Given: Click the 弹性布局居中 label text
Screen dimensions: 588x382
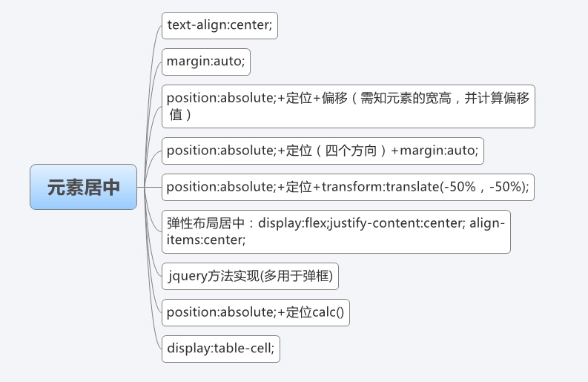Looking at the screenshot, I should point(198,223).
